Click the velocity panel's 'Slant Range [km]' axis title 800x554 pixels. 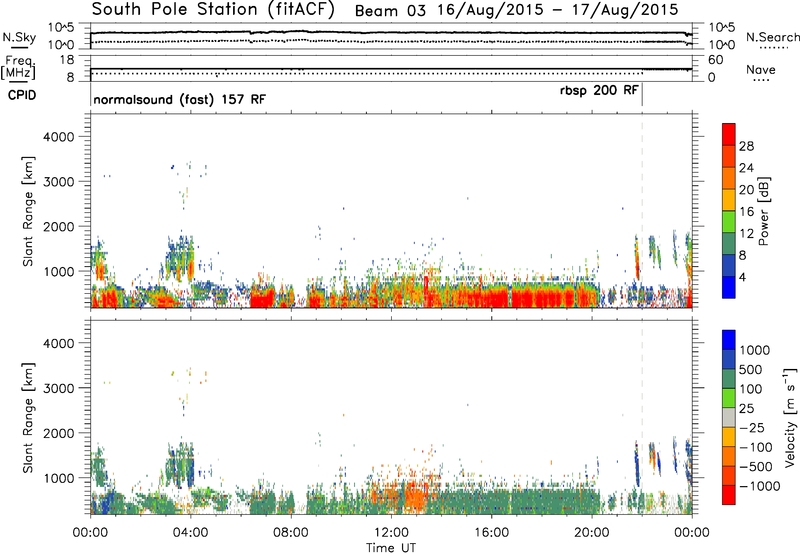coord(28,418)
